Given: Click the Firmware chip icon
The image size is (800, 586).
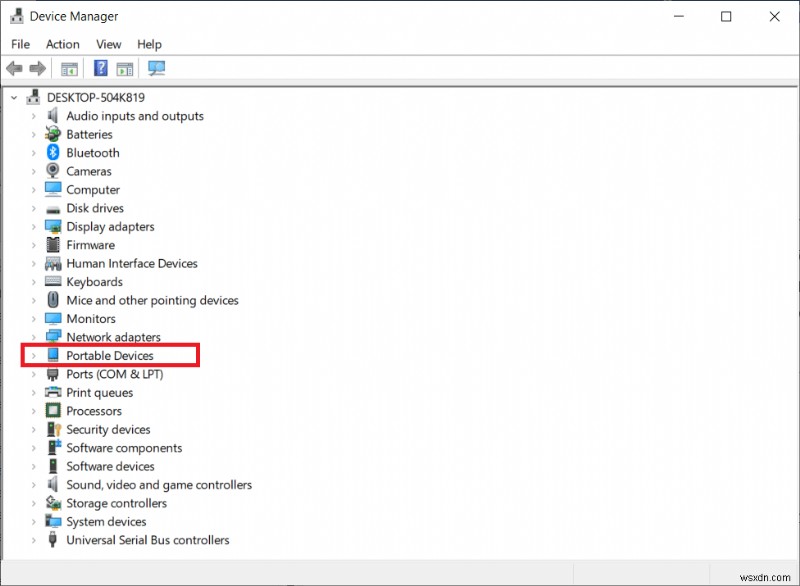Looking at the screenshot, I should [x=53, y=245].
